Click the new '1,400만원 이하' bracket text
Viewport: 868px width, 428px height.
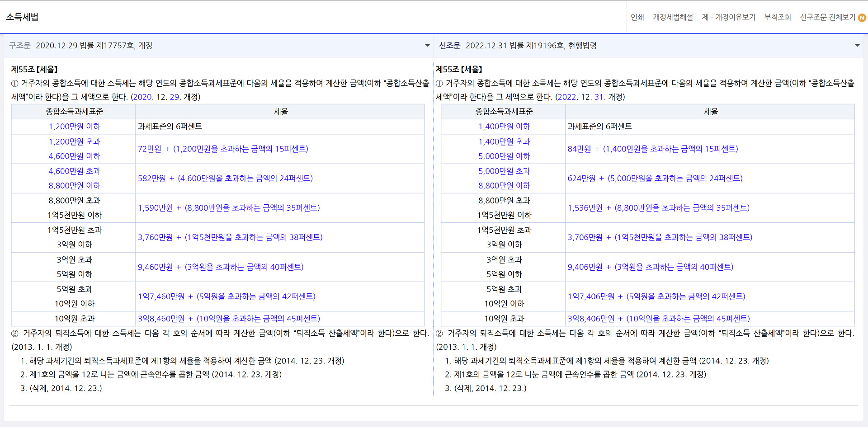point(504,127)
